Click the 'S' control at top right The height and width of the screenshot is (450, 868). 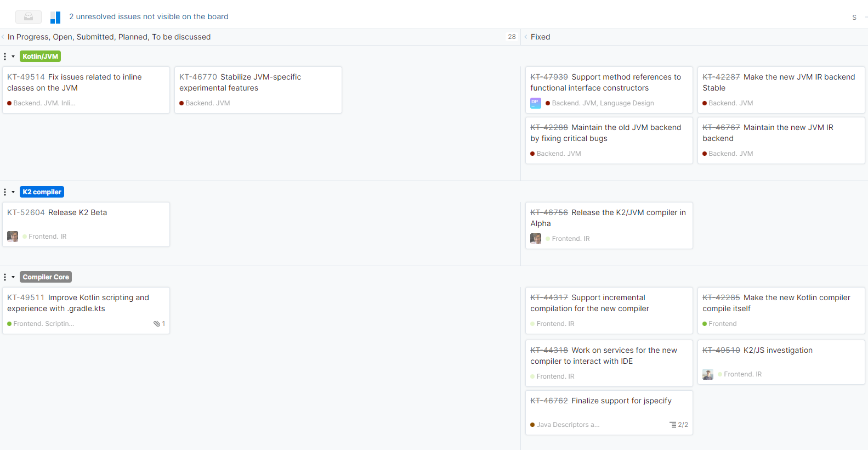(854, 18)
